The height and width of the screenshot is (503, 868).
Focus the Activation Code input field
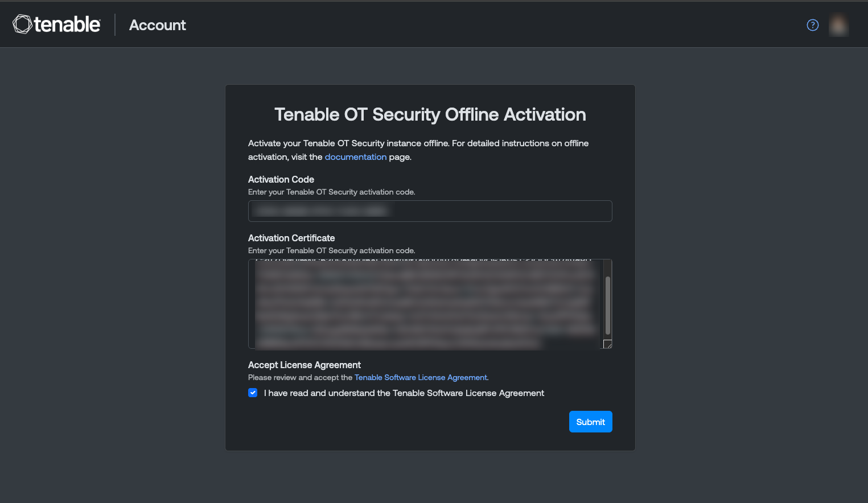430,211
